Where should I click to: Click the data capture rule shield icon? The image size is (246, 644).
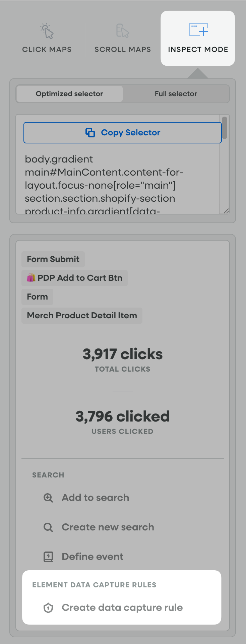tap(48, 608)
